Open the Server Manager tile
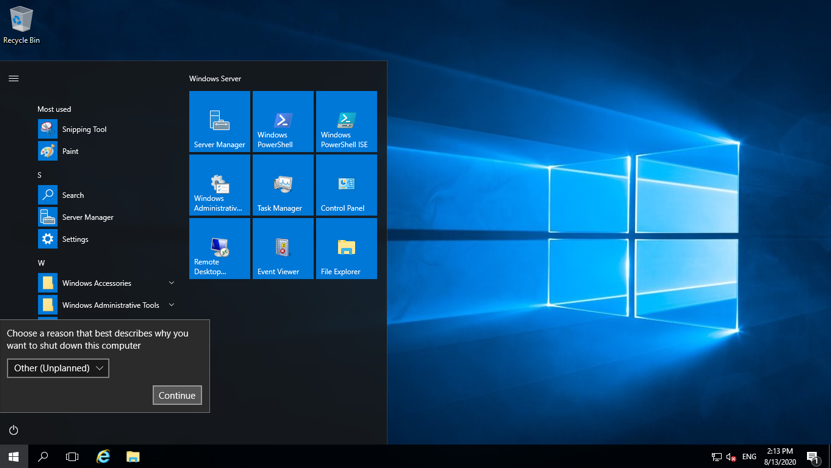This screenshot has height=468, width=831. (x=219, y=122)
